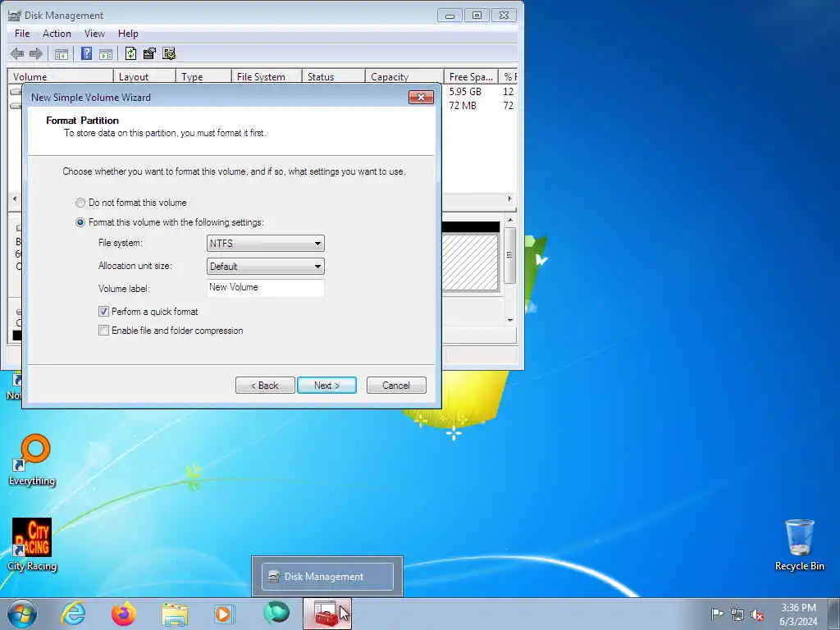The width and height of the screenshot is (840, 630).
Task: Open the File menu in Disk Management
Action: click(22, 34)
